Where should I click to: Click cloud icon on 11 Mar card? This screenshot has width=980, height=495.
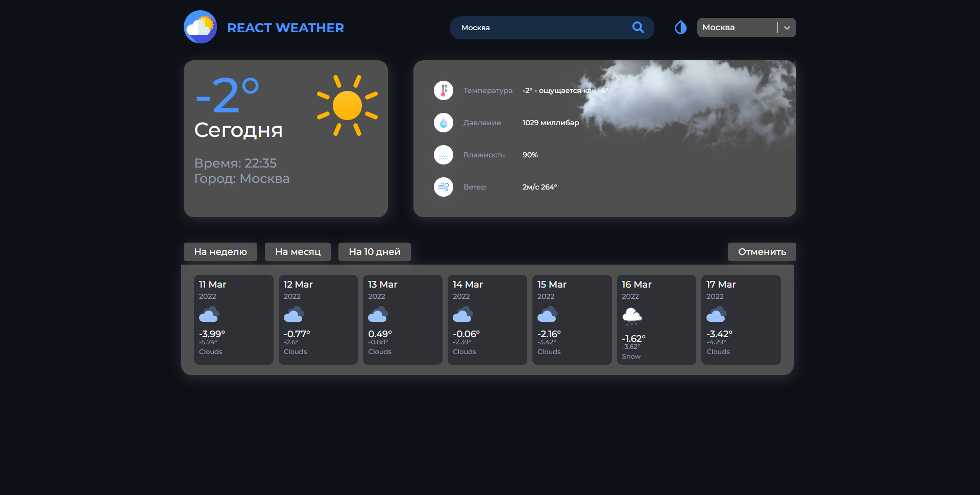coord(209,314)
